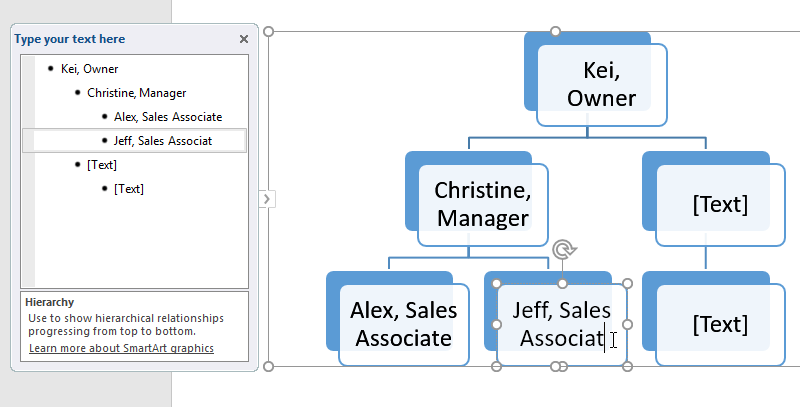Open Learn more about SmartArt graphics link
This screenshot has width=800, height=407.
pyautogui.click(x=120, y=349)
